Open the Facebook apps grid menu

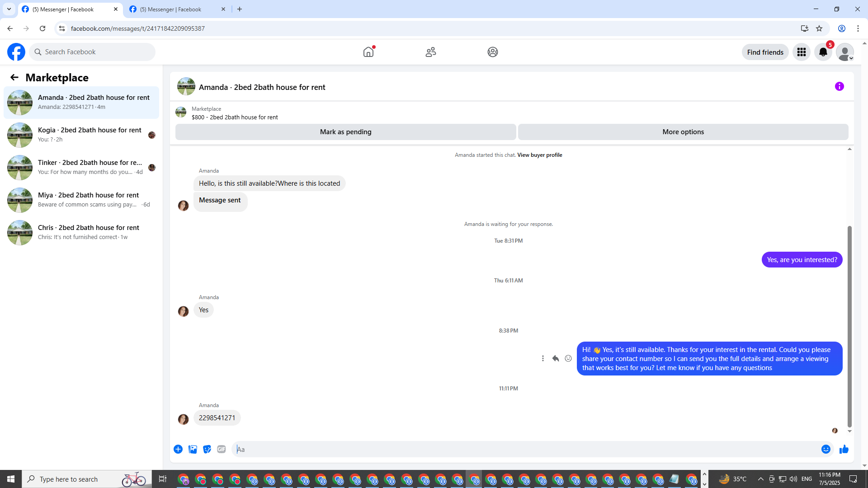pyautogui.click(x=802, y=52)
